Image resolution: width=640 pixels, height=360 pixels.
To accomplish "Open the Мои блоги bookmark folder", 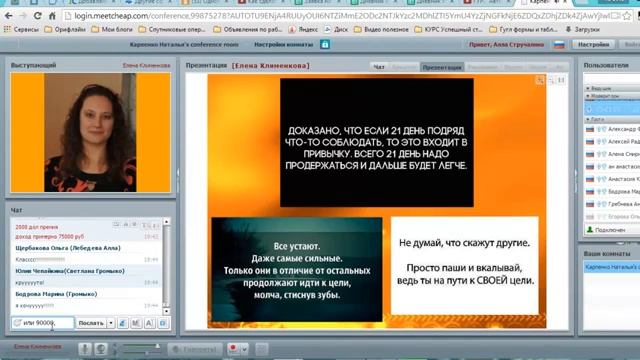I will click(x=112, y=29).
